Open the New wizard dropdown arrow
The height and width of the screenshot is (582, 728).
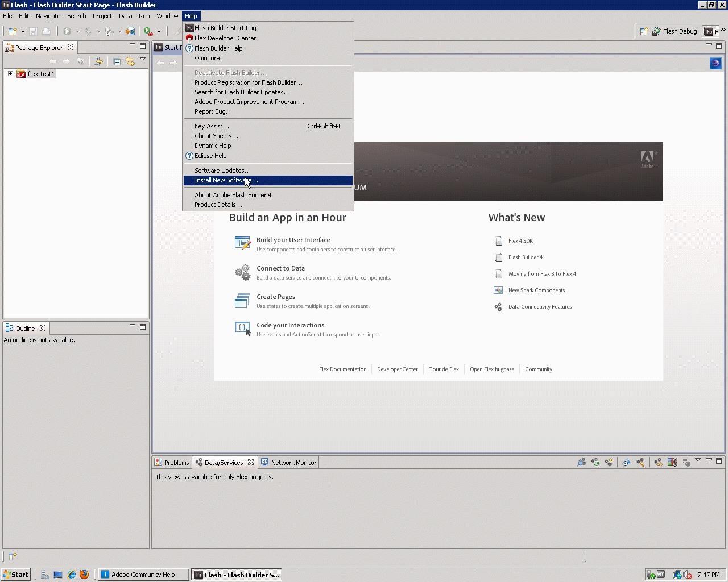tap(23, 32)
